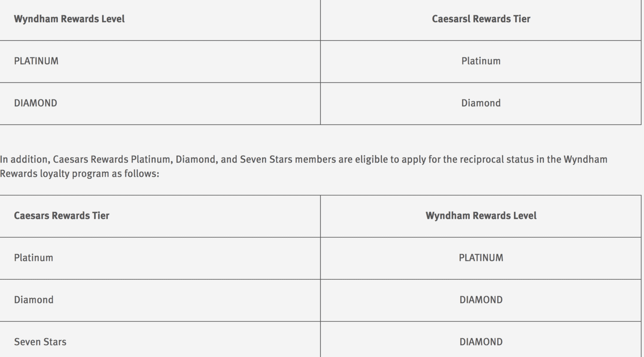
Task: Click the "Caesars Rewards Tier" header in second table
Action: tap(62, 215)
